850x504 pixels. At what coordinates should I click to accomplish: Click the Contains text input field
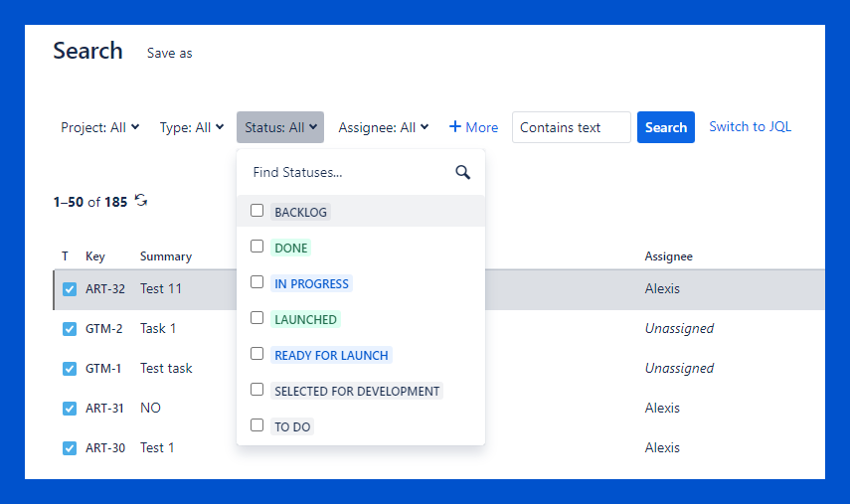point(572,127)
